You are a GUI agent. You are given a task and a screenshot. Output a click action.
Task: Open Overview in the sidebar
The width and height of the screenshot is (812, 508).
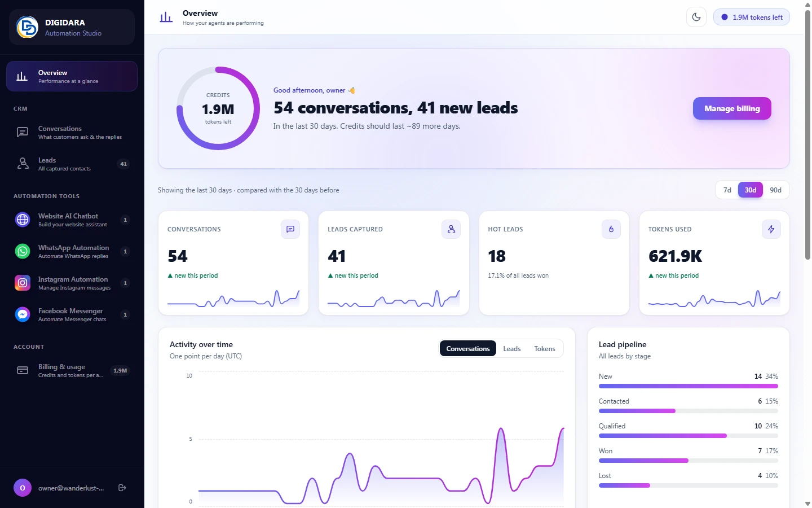tap(72, 76)
